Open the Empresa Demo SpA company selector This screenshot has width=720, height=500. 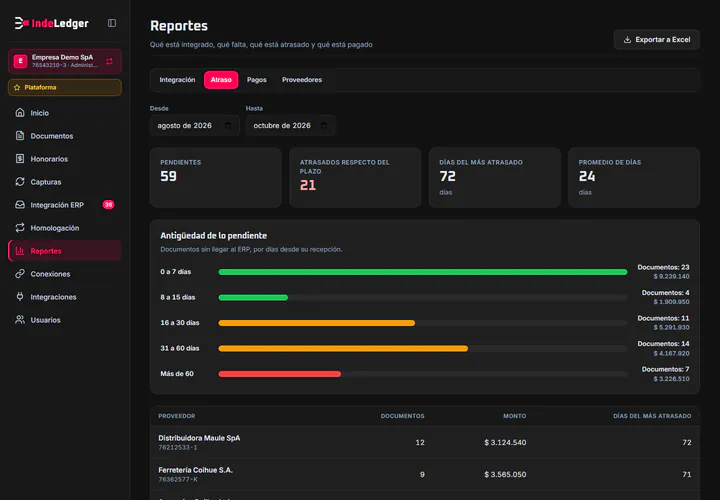(x=65, y=61)
